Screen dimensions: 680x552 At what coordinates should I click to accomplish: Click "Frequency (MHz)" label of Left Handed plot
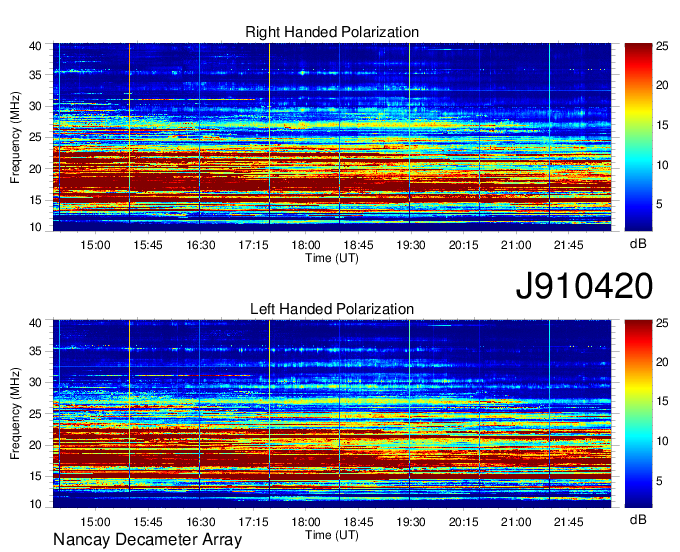coord(15,414)
